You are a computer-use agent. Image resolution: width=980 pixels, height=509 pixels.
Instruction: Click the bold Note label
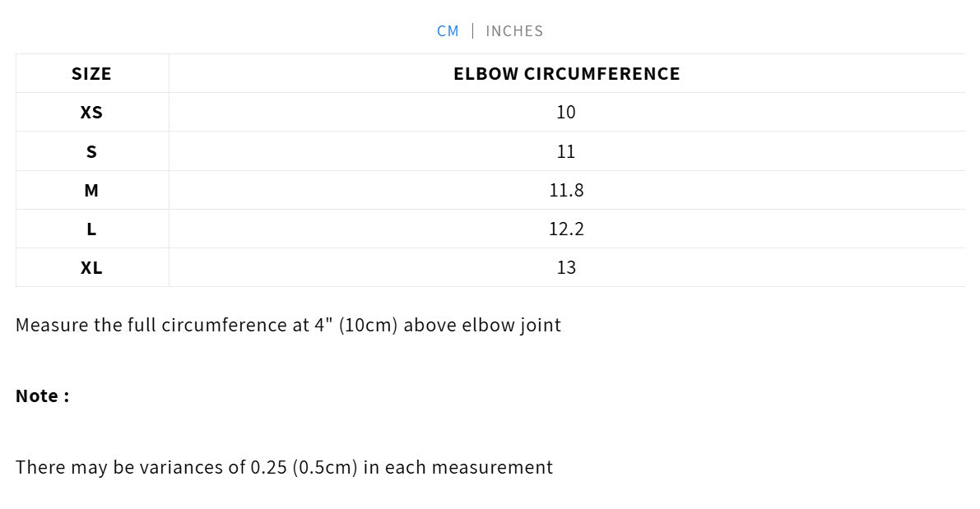tap(42, 396)
